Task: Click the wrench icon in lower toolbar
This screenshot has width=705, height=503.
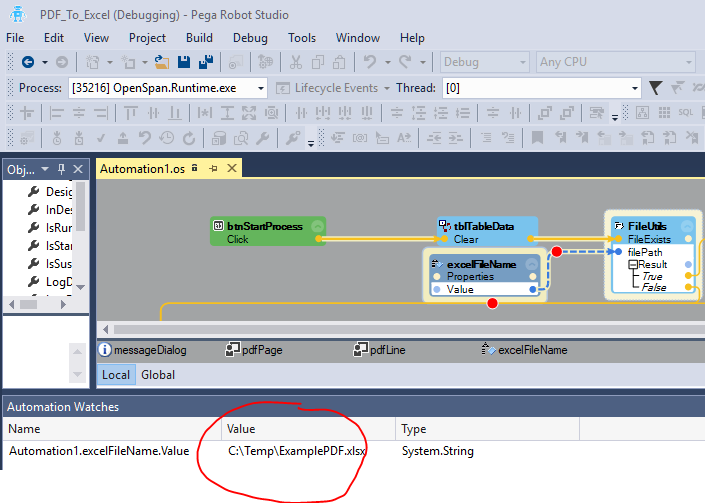Action: (263, 138)
